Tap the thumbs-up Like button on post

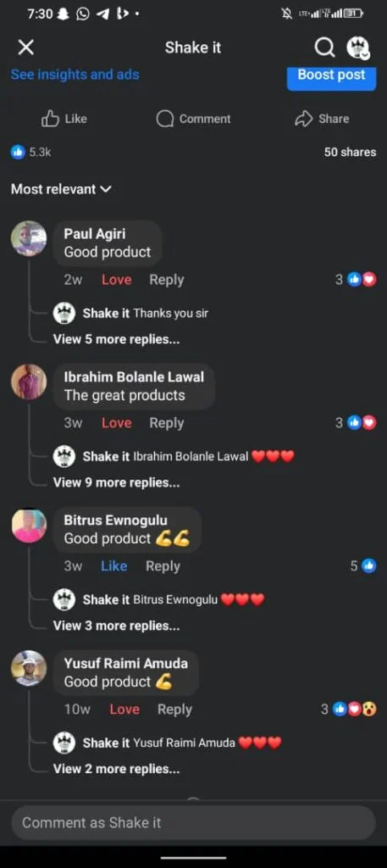tap(64, 119)
